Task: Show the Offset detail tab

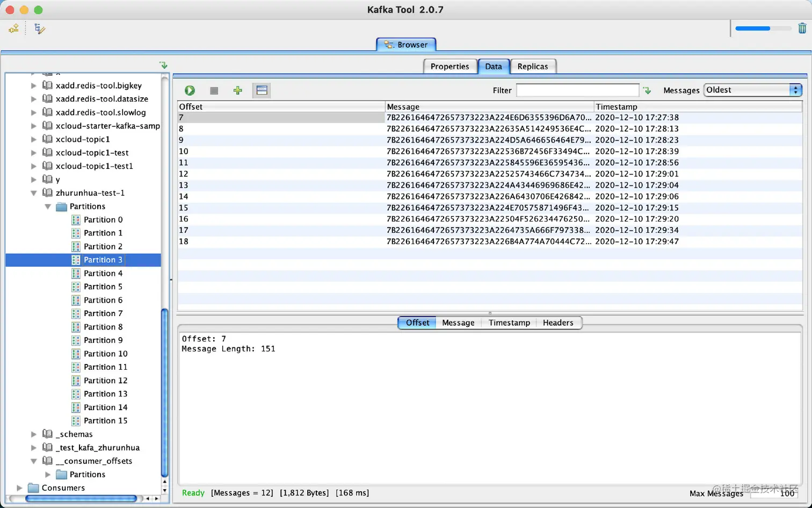Action: (x=417, y=323)
